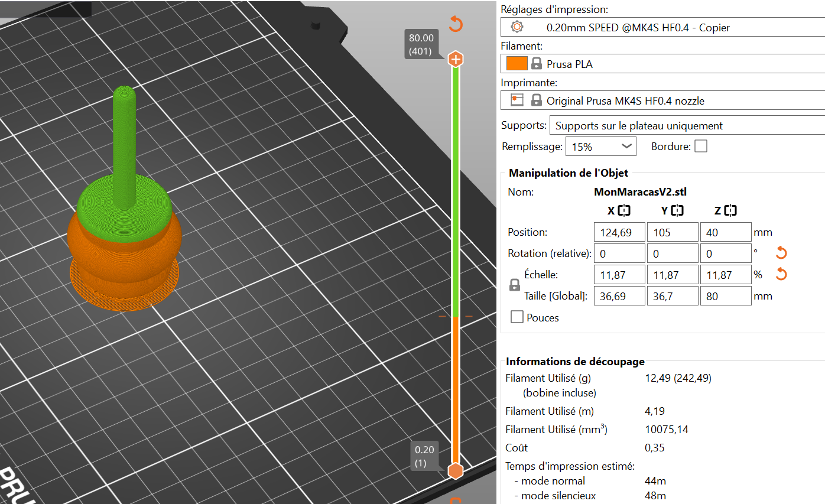Click the green section of layer slider
This screenshot has width=825, height=504.
pyautogui.click(x=455, y=192)
